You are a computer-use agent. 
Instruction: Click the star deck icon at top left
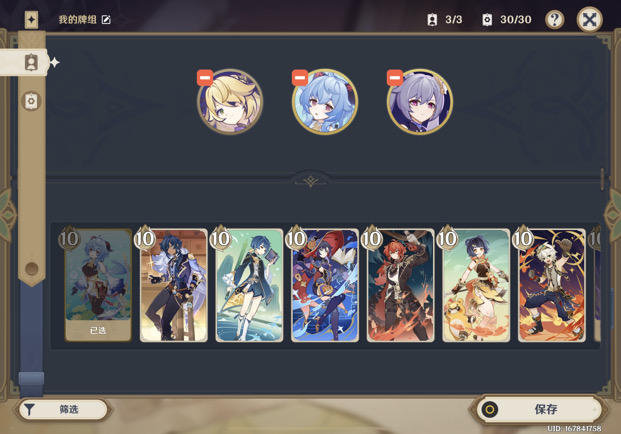tap(31, 19)
